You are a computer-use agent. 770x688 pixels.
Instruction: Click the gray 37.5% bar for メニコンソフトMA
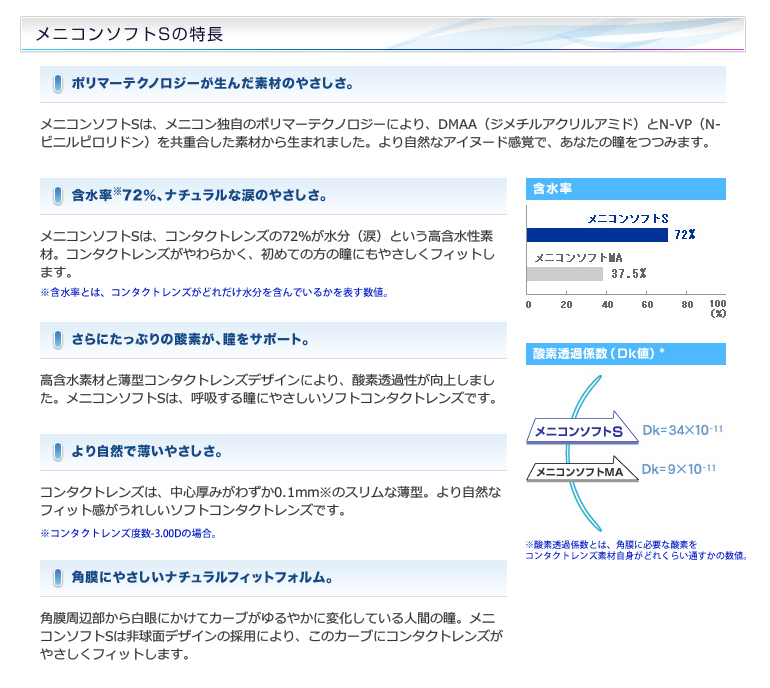pyautogui.click(x=565, y=274)
